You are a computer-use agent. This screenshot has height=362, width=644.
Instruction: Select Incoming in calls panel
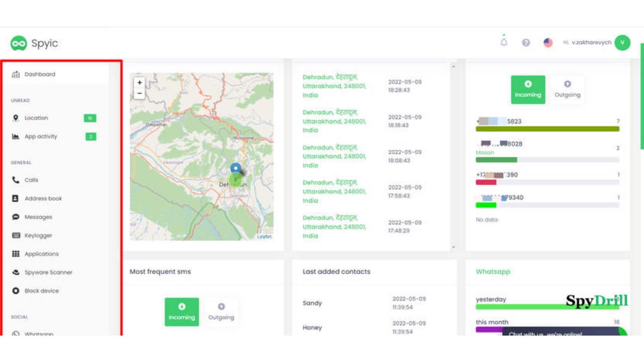coord(528,89)
